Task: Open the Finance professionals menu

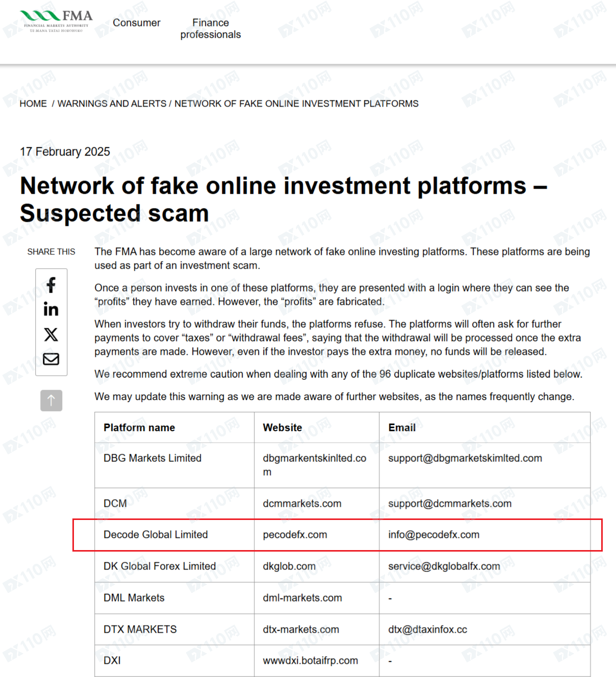Action: [211, 29]
